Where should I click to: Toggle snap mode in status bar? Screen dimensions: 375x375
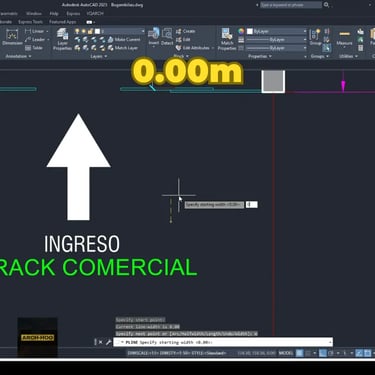[308, 353]
